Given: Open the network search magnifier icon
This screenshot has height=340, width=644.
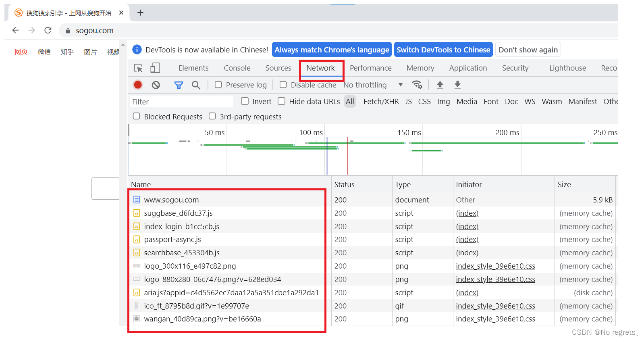Looking at the screenshot, I should point(196,85).
